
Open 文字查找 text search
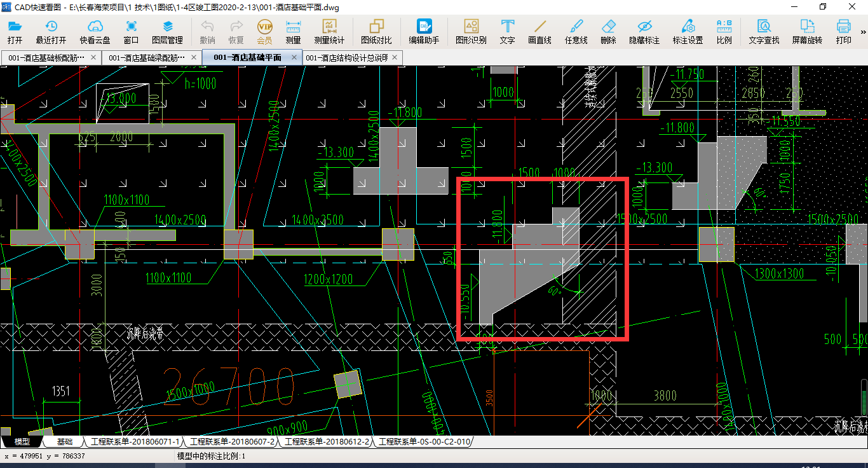pos(764,32)
